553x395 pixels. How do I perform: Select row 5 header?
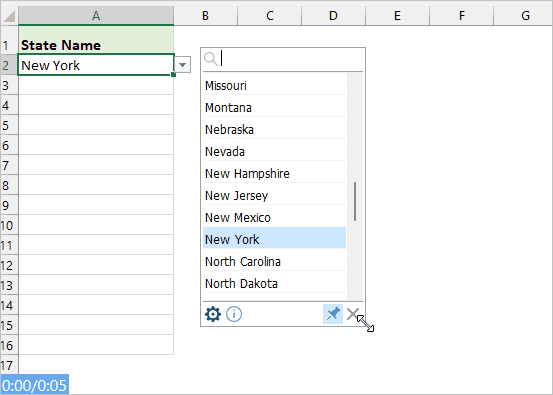point(9,125)
